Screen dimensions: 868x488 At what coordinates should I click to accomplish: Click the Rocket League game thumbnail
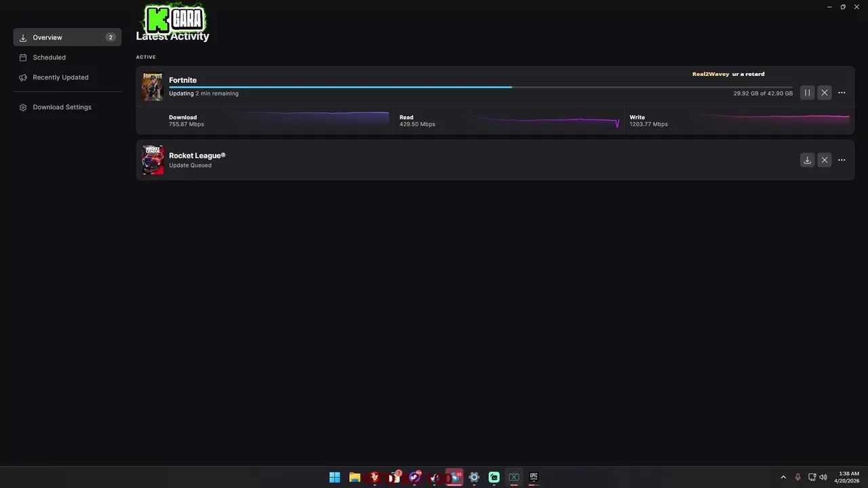coord(153,160)
